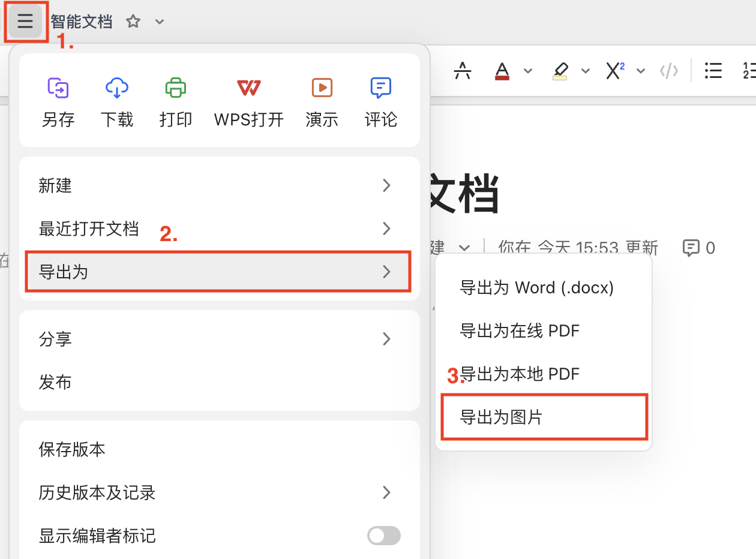Expand the dropdown next to 建 in document info
The height and width of the screenshot is (559, 756).
pyautogui.click(x=464, y=248)
